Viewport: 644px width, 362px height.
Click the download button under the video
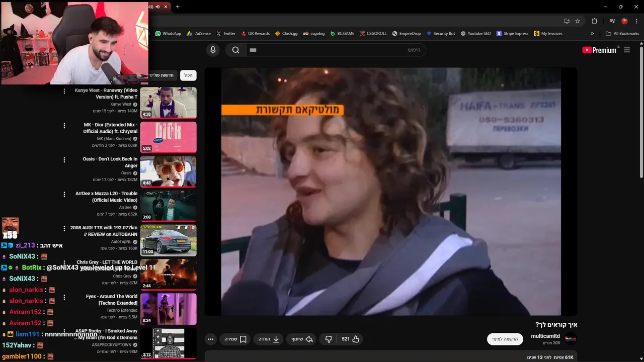coord(269,339)
